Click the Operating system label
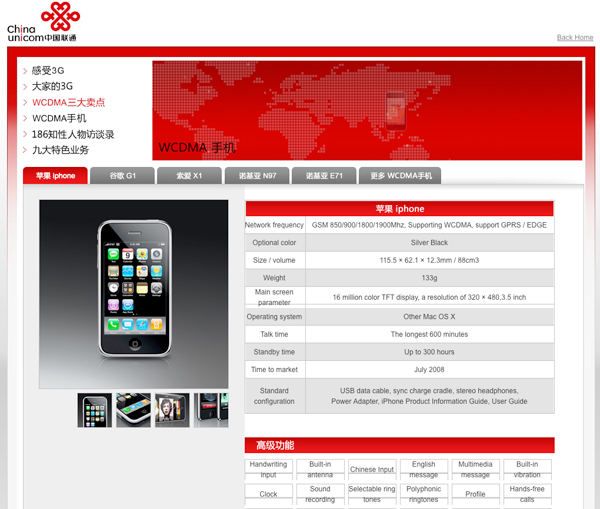600x509 pixels. click(x=274, y=316)
